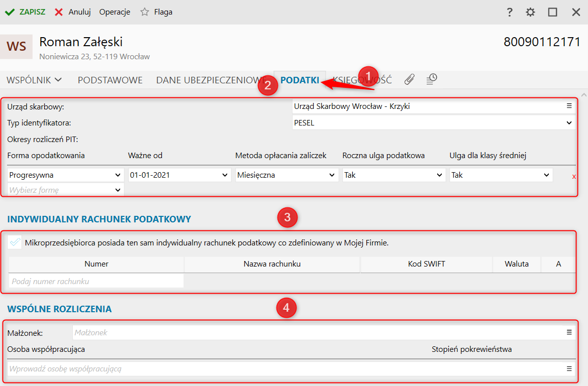The width and height of the screenshot is (588, 386).
Task: Click the ZAPISZ label to save
Action: [x=32, y=12]
